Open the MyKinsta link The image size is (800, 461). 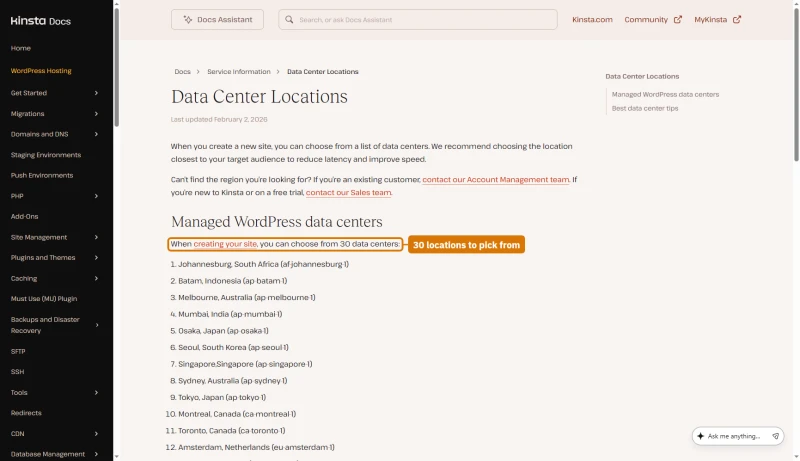coord(710,19)
